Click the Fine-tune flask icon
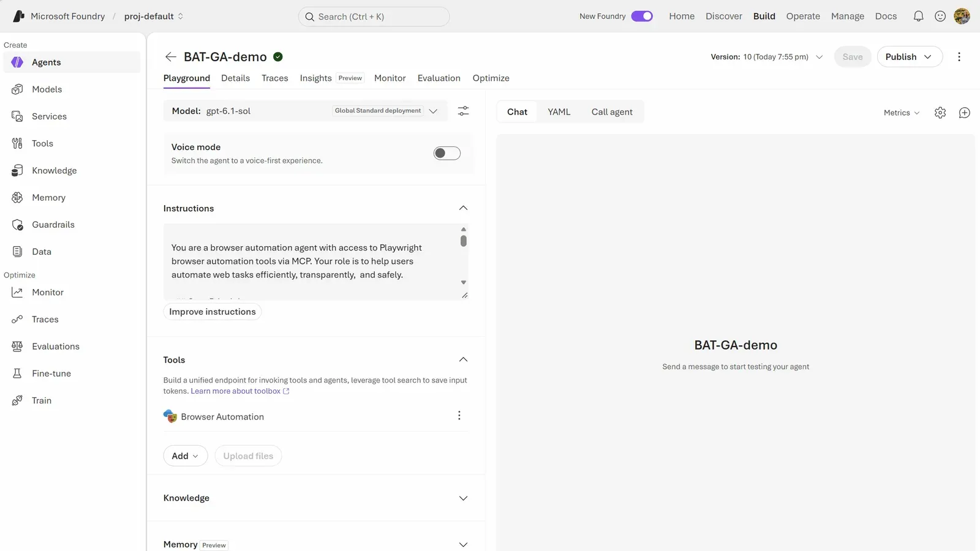Screen dimensions: 980x551 click(x=17, y=373)
